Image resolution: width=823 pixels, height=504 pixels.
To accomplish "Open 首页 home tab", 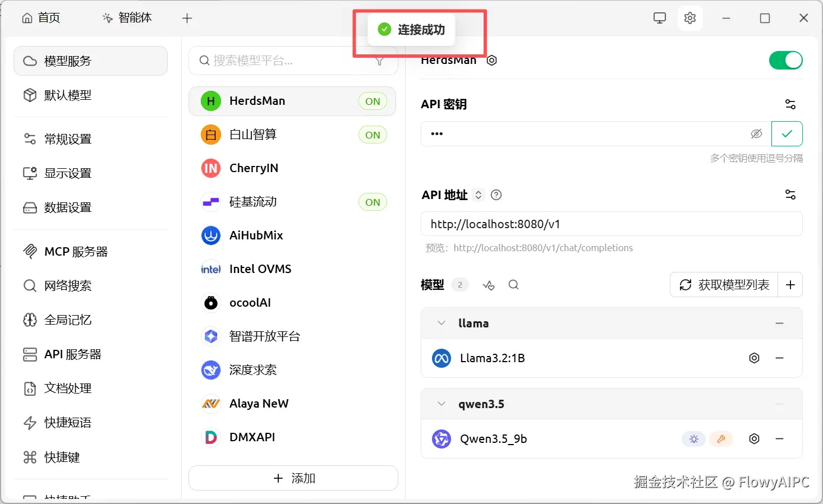I will (x=41, y=18).
